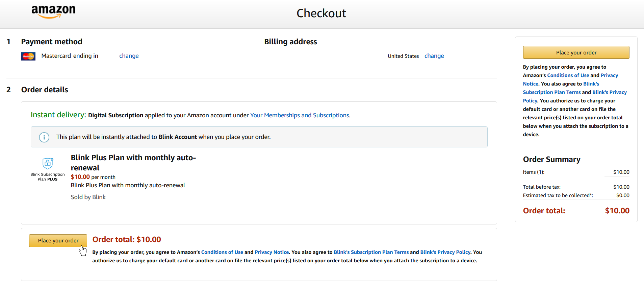Click the Blink Account notice text
Screen dimensions: 644x286
pos(163,137)
